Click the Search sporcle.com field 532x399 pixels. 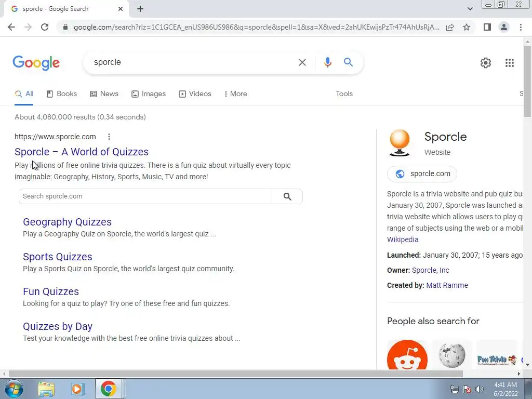(145, 196)
